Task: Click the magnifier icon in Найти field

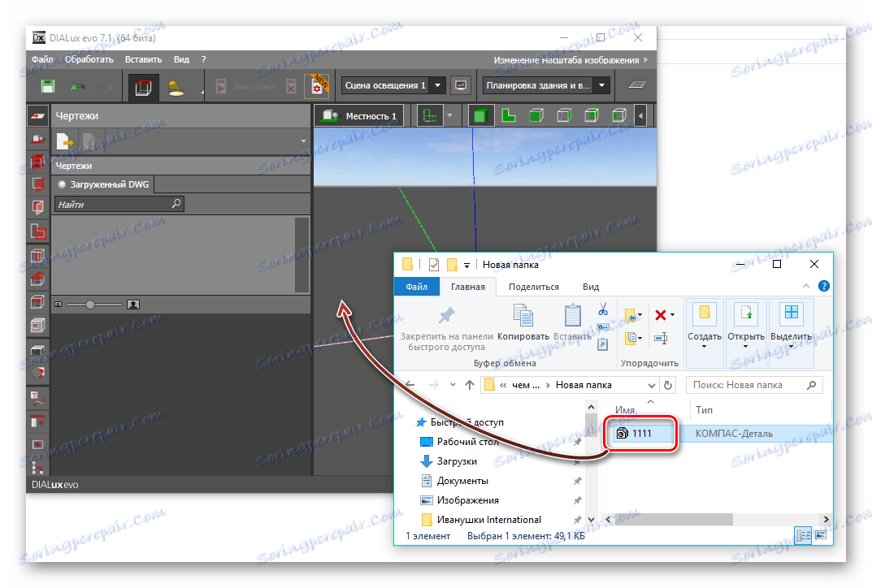Action: [176, 204]
